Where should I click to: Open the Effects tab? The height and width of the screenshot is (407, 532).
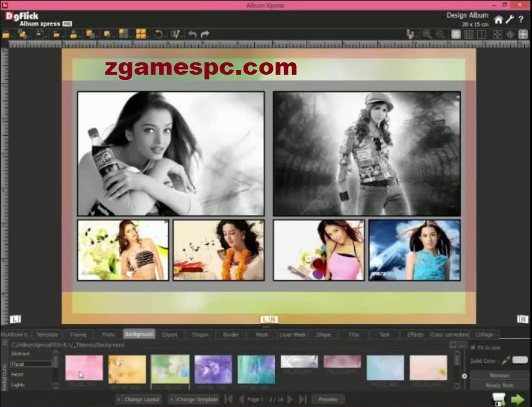[415, 335]
